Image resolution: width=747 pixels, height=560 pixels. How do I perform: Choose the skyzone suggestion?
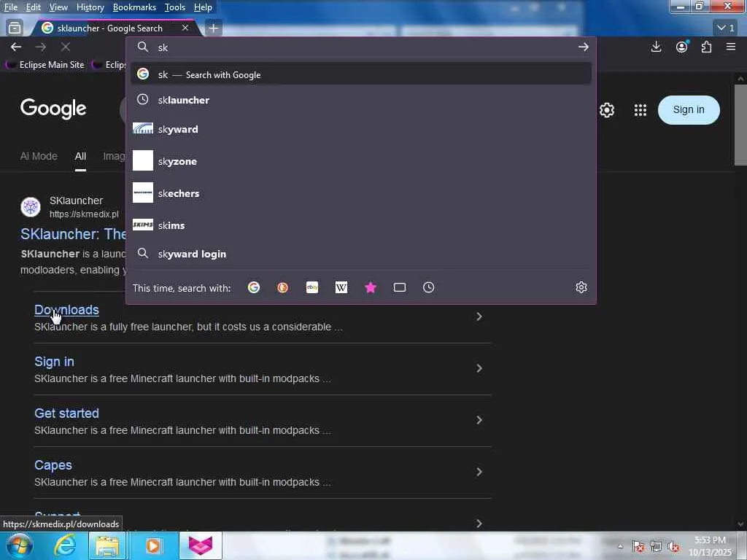pos(361,161)
